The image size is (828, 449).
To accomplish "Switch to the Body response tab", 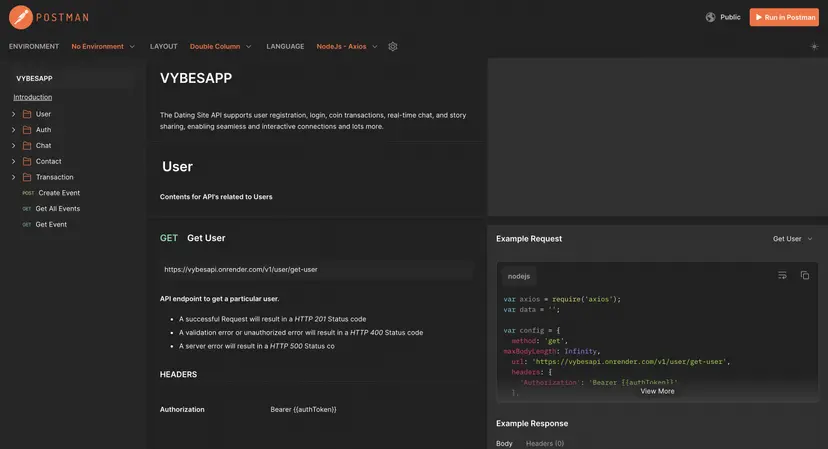I will [x=504, y=443].
